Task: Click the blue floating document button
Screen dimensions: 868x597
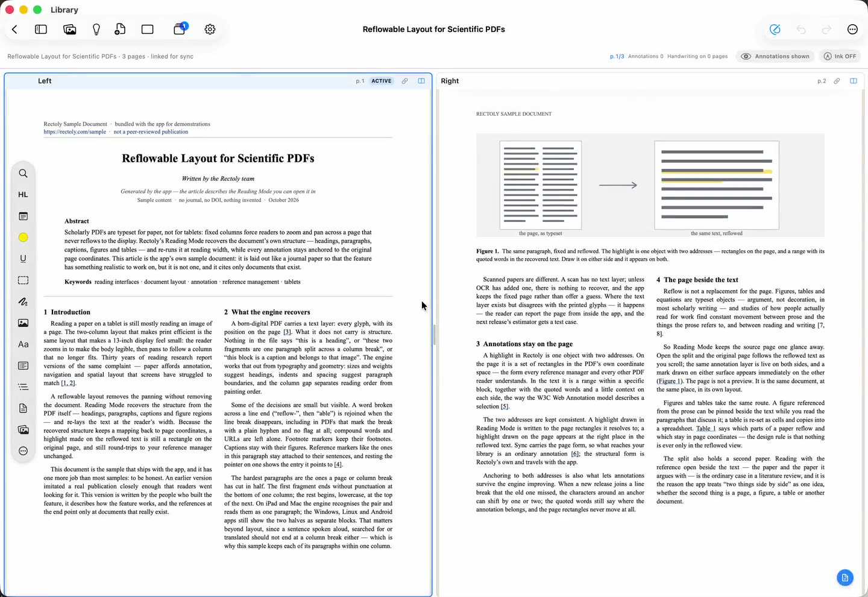Action: pos(845,578)
